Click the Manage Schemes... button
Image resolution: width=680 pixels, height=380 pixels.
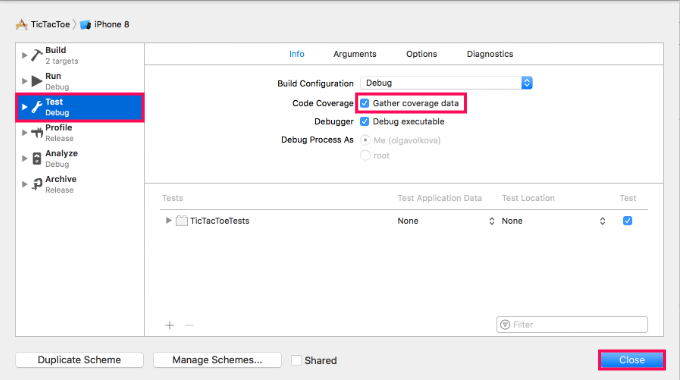[x=217, y=360]
